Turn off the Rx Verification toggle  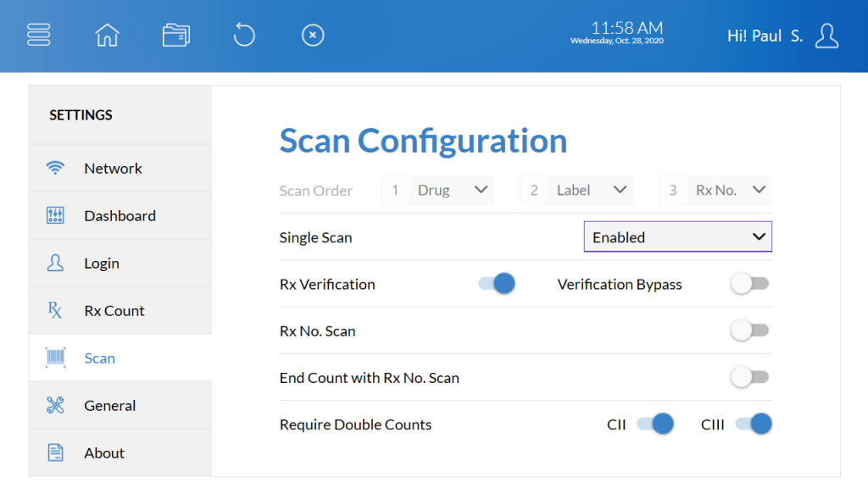pos(497,284)
